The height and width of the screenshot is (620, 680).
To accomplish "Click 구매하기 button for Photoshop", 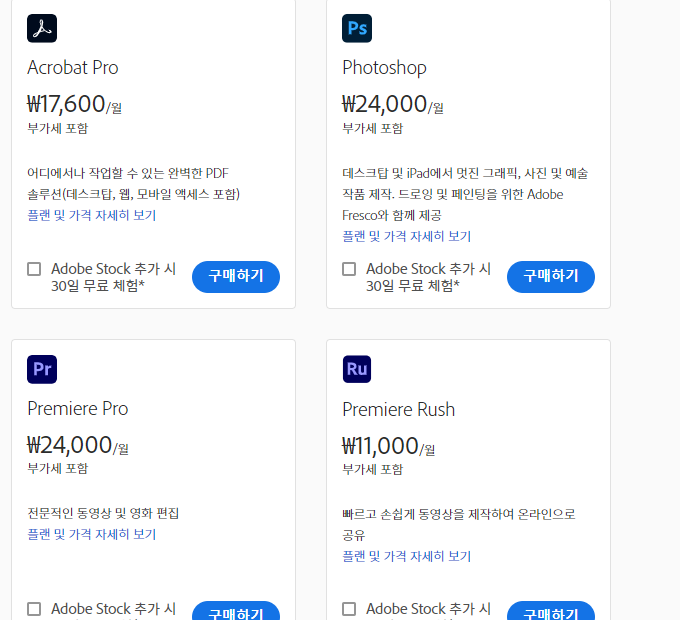I will pos(551,277).
